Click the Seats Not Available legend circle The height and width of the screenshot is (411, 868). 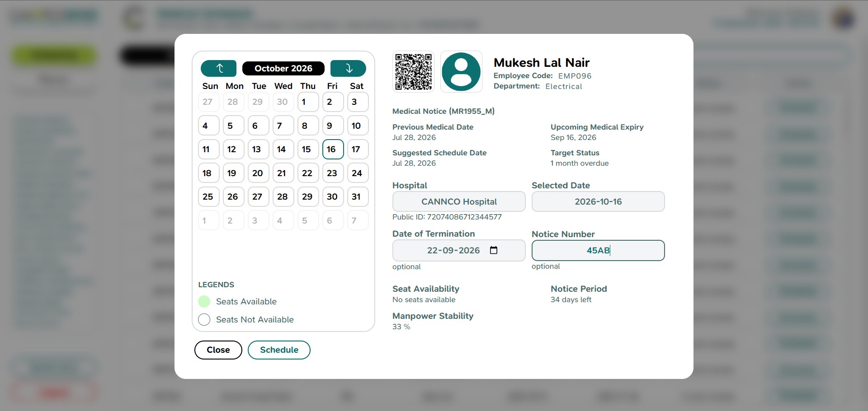point(204,319)
